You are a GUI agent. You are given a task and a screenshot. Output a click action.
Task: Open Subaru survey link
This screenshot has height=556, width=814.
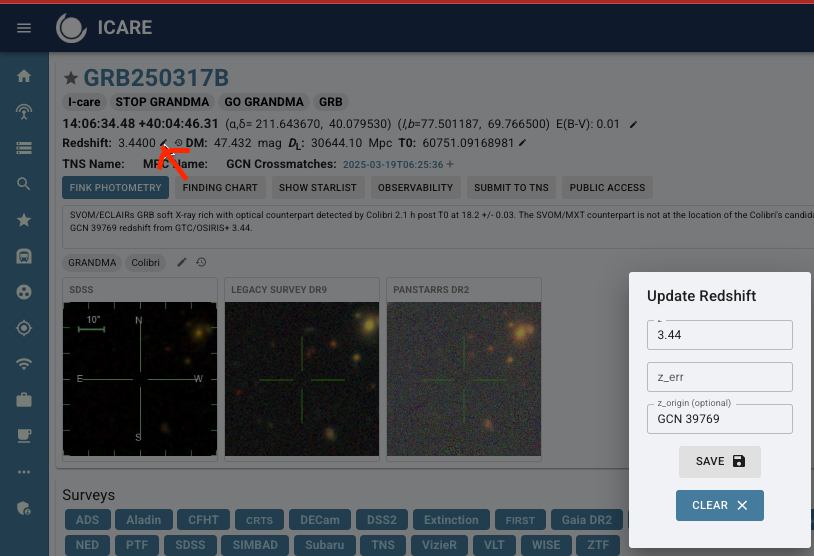(324, 545)
